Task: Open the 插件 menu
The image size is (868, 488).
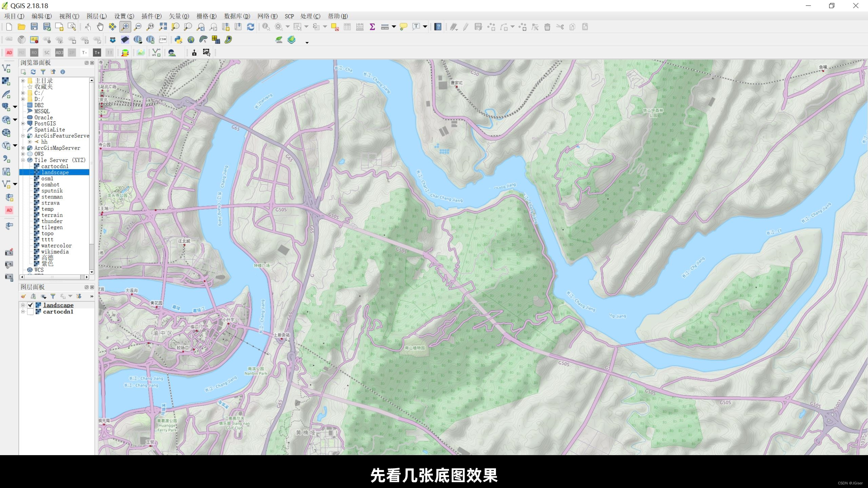Action: pos(151,16)
